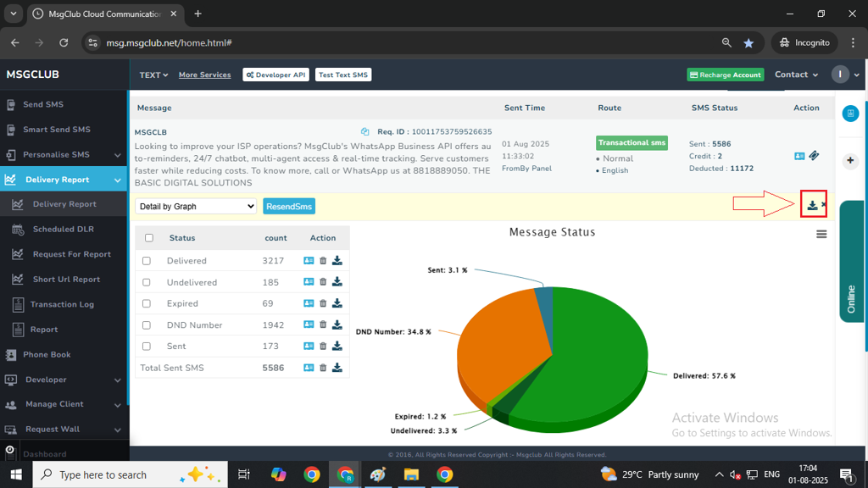Open the Online chat side tab
Screen dimensions: 868x488
tap(852, 262)
